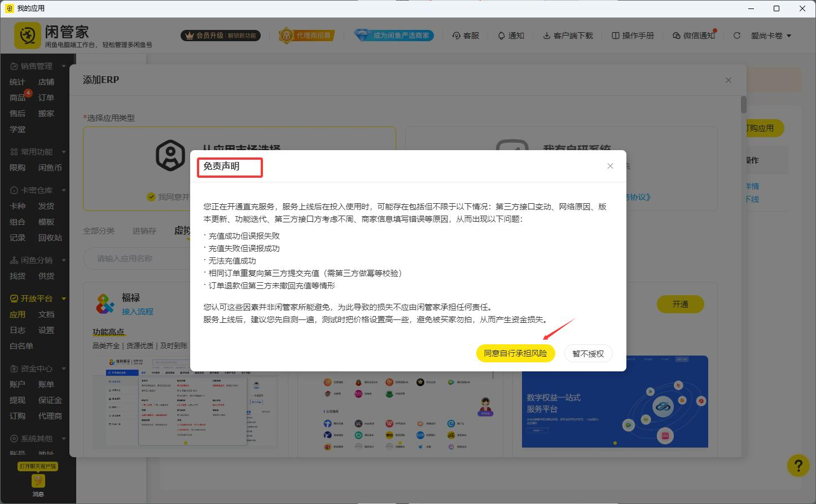Click the 消息 message icon in the sidebar
816x504 pixels.
38,481
